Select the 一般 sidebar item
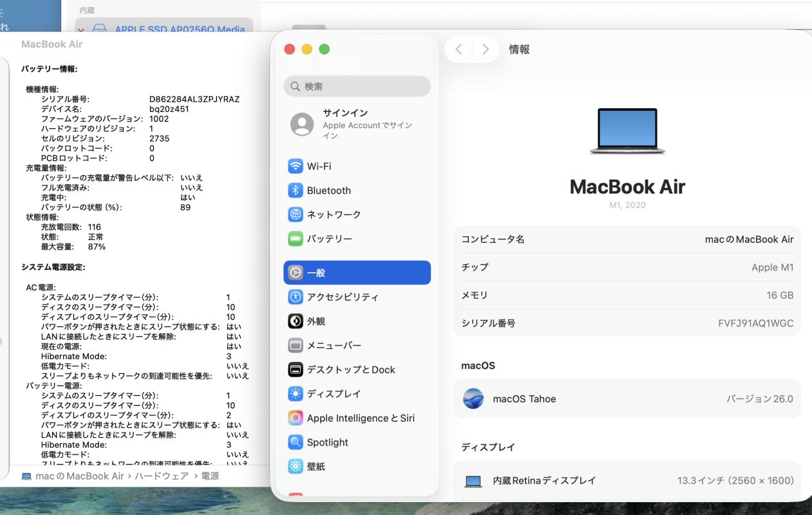The height and width of the screenshot is (515, 812). (357, 273)
